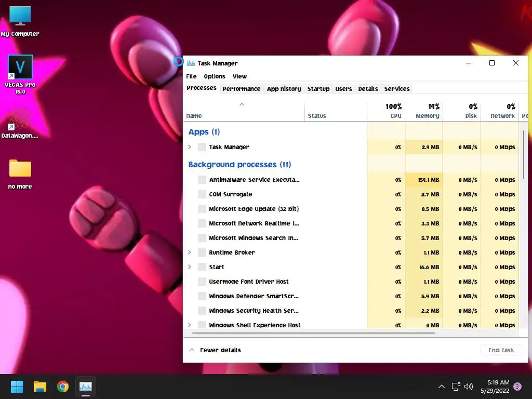Sort by the Memory column header
Image resolution: width=532 pixels, height=399 pixels.
tap(424, 111)
